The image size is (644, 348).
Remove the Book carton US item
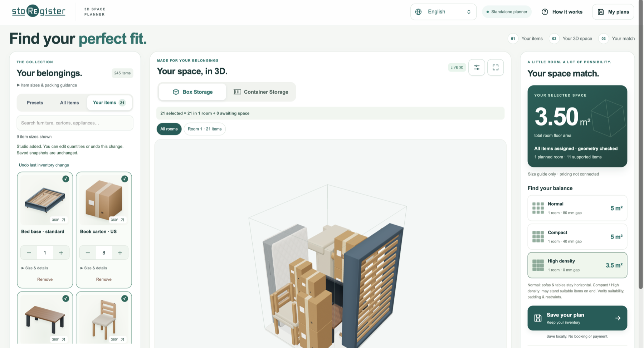point(104,279)
